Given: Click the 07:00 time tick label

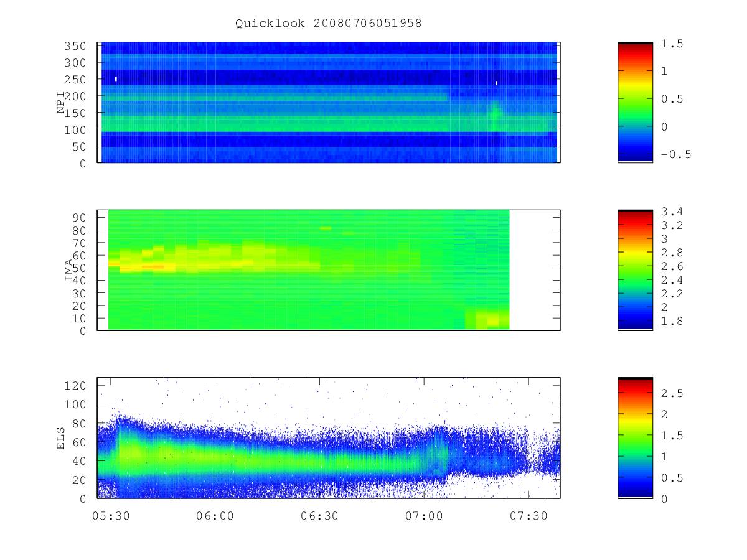Looking at the screenshot, I should tap(424, 515).
